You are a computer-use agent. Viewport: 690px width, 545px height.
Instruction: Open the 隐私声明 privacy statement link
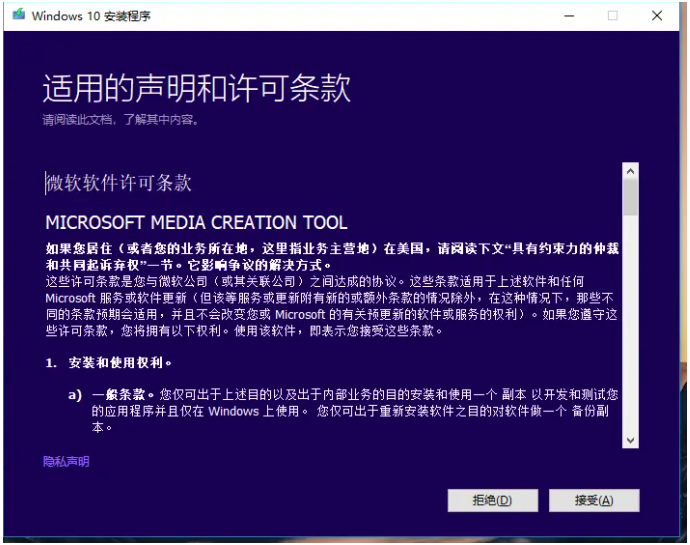tap(66, 461)
